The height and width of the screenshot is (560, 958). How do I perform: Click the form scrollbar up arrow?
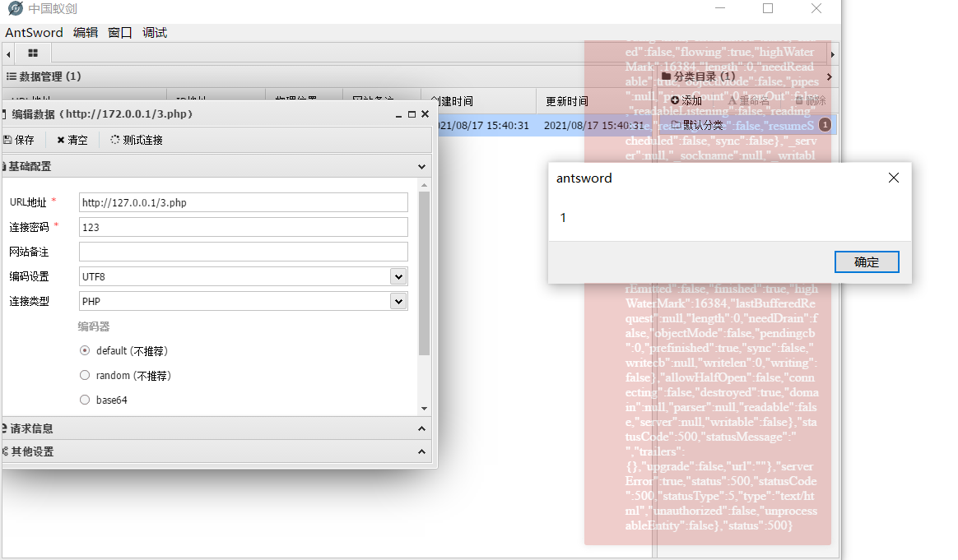click(x=424, y=184)
